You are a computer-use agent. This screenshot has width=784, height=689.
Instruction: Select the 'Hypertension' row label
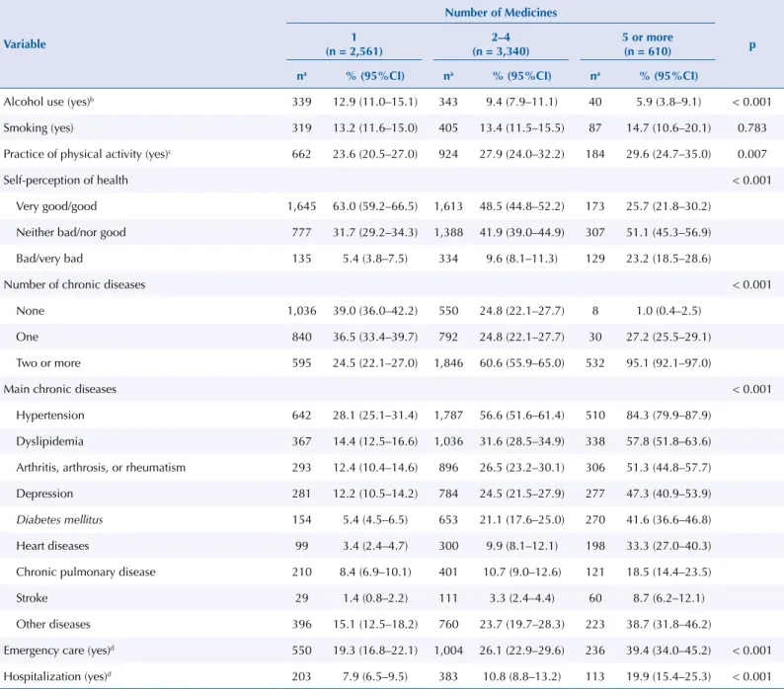tap(50, 415)
